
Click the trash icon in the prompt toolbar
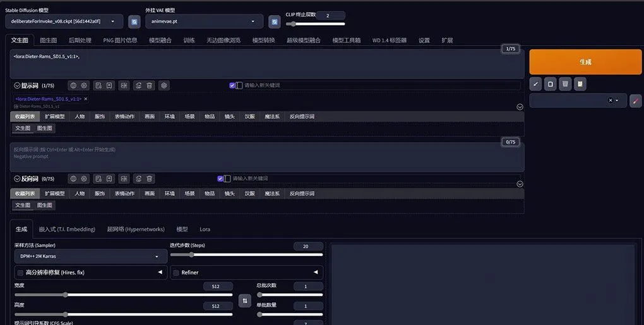pyautogui.click(x=150, y=85)
